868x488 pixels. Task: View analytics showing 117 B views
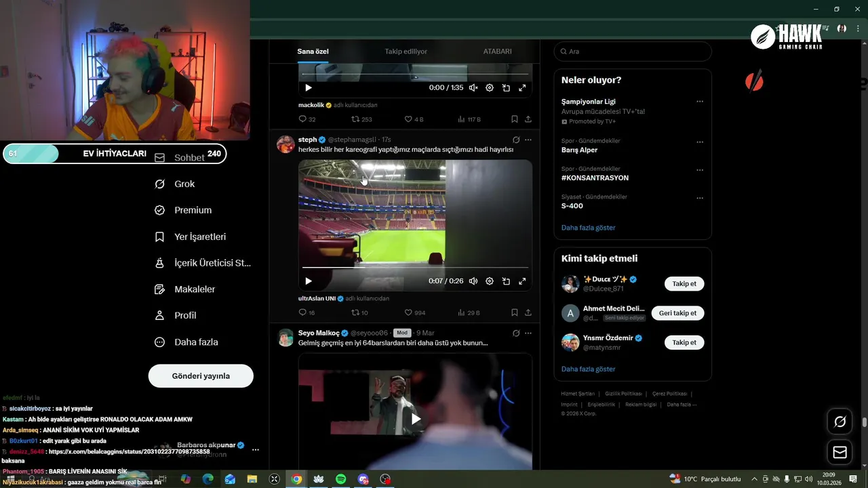click(469, 119)
